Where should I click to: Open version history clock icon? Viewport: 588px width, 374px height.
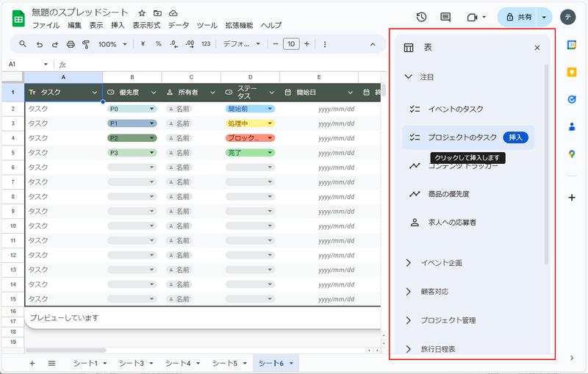(421, 17)
